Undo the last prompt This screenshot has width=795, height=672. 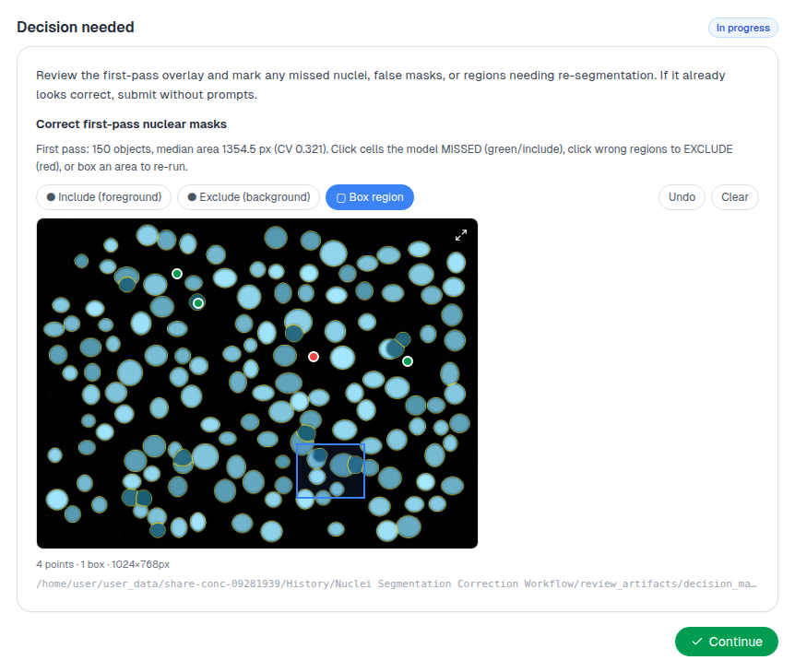[x=682, y=197]
